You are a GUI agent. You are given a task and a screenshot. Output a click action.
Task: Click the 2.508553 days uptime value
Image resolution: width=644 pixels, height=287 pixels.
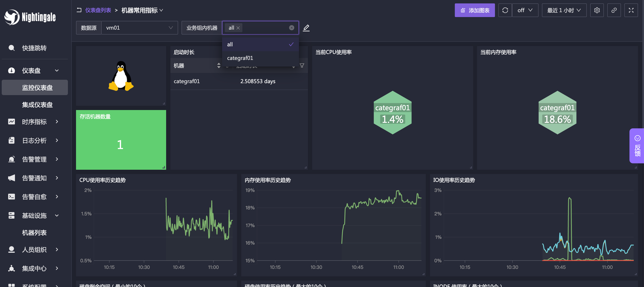tap(258, 81)
